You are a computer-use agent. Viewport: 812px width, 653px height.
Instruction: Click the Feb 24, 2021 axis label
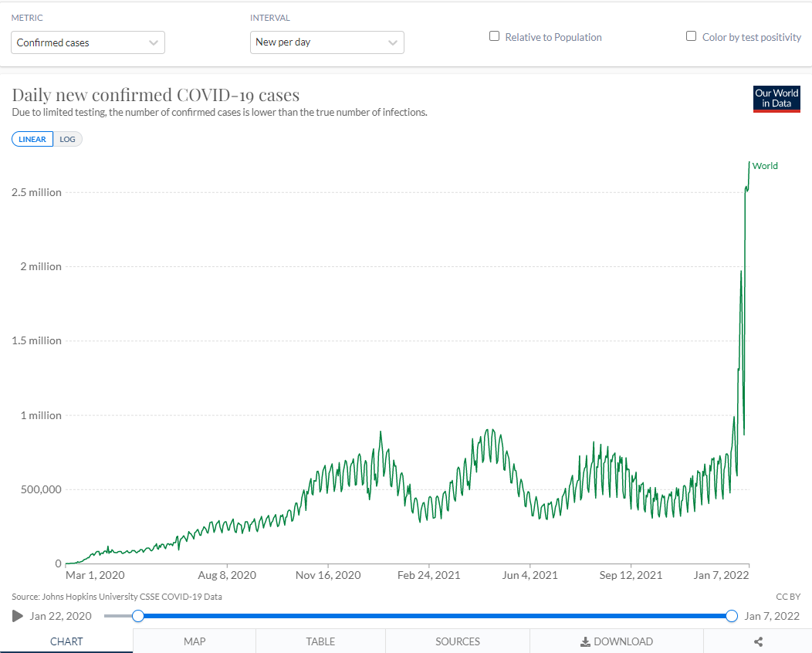429,575
